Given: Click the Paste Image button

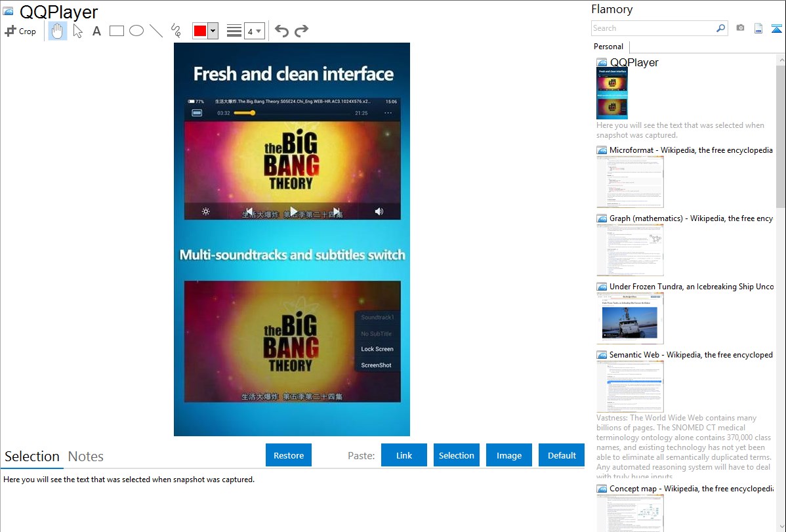Looking at the screenshot, I should tap(508, 455).
